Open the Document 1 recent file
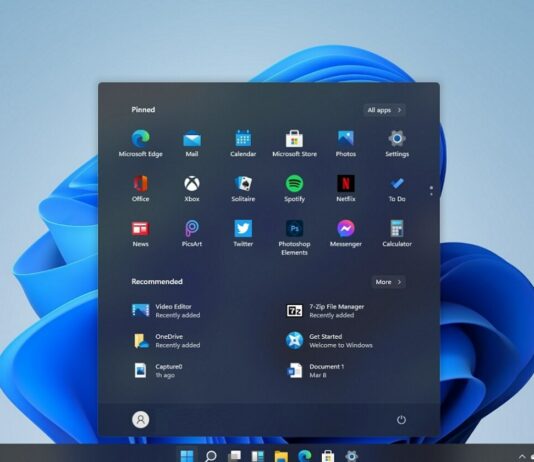The width and height of the screenshot is (534, 462). tap(315, 370)
